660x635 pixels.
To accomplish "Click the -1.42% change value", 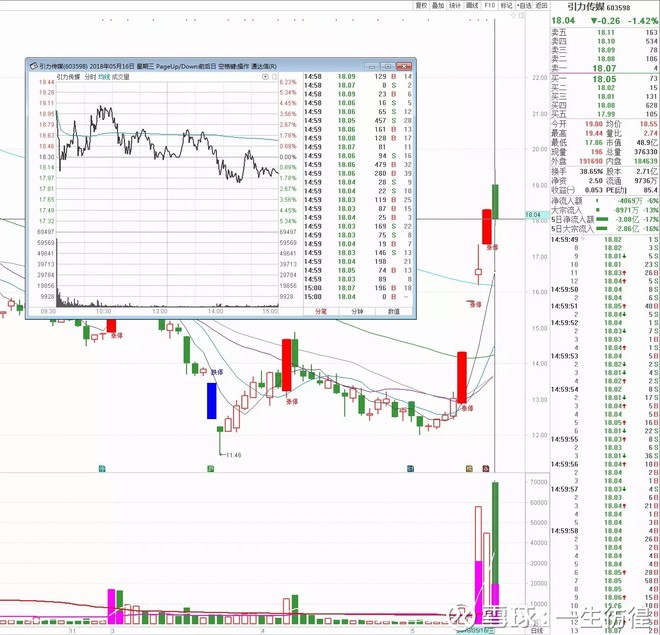I will click(643, 21).
